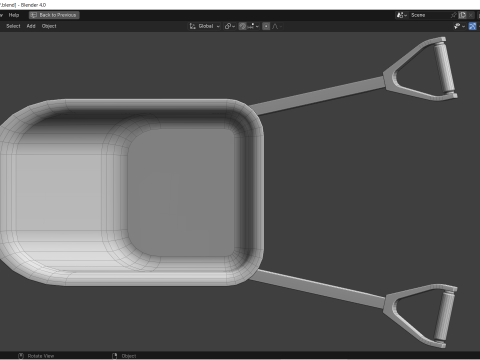The width and height of the screenshot is (480, 360).
Task: Click the Object status bar text
Action: click(129, 356)
